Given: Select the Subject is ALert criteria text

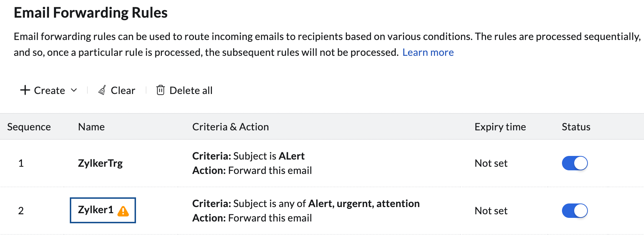Looking at the screenshot, I should tap(269, 156).
